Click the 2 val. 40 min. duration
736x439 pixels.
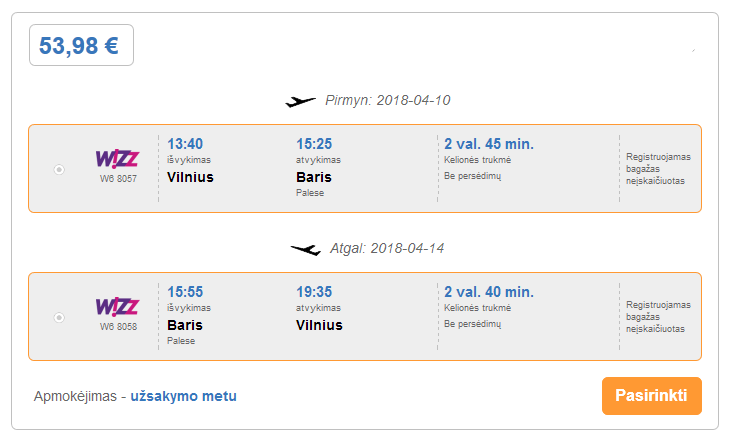click(489, 292)
